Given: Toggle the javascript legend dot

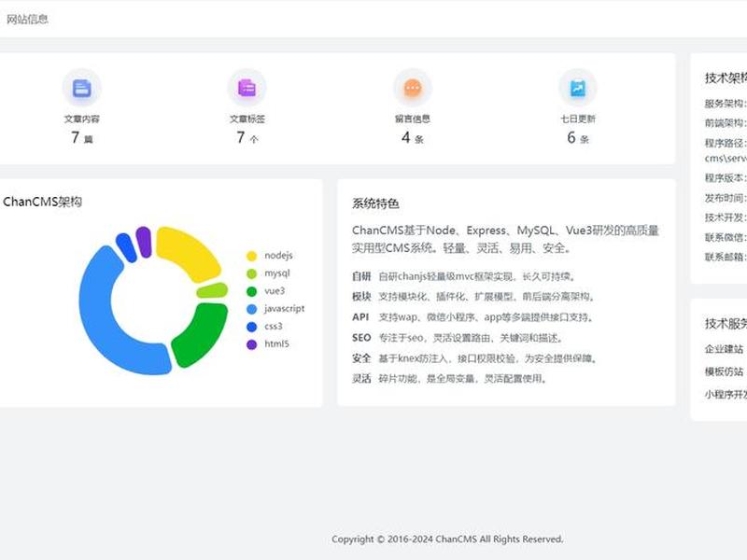Looking at the screenshot, I should click(251, 309).
